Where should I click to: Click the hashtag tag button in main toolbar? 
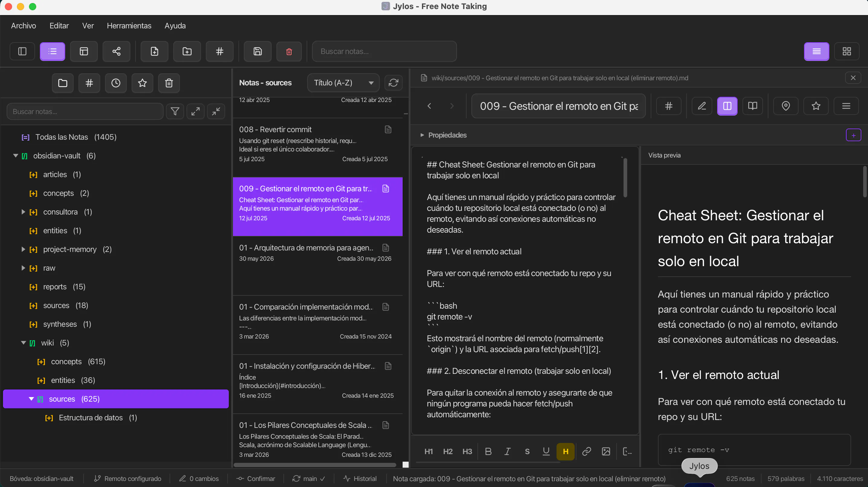tap(219, 51)
